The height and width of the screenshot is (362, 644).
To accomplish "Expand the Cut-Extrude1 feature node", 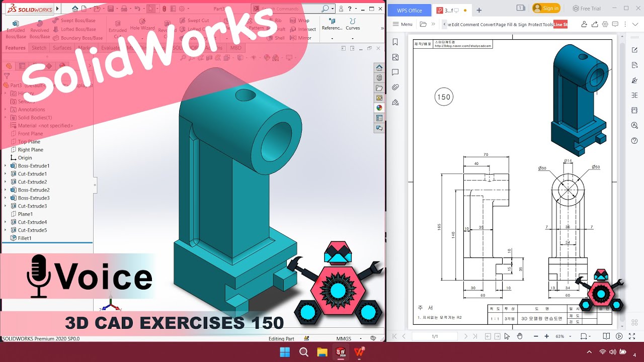I will [x=6, y=174].
